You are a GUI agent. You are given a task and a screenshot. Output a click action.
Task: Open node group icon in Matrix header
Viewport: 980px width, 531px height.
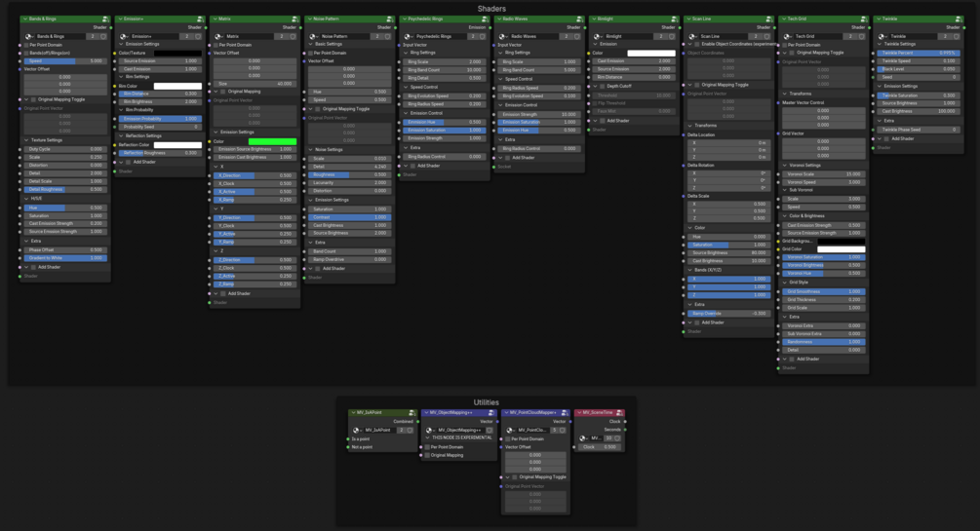294,19
